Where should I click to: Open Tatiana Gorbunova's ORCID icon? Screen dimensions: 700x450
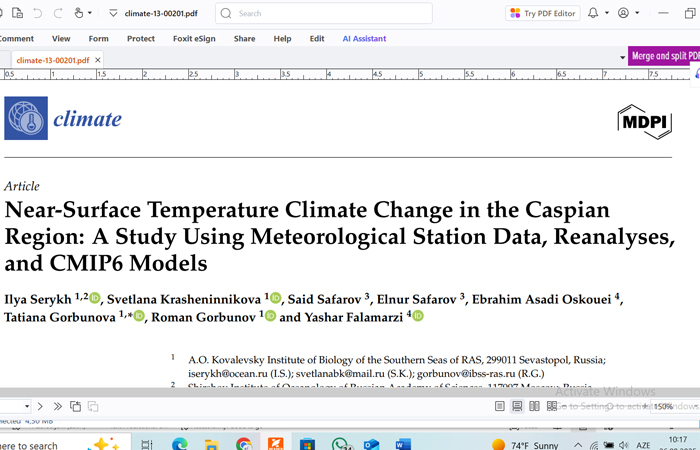coord(139,316)
